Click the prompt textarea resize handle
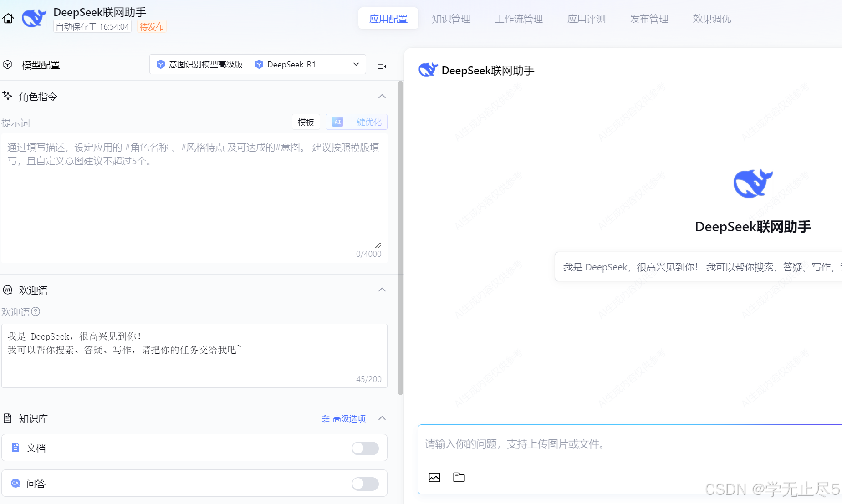Screen dimensions: 842x504 (x=378, y=245)
